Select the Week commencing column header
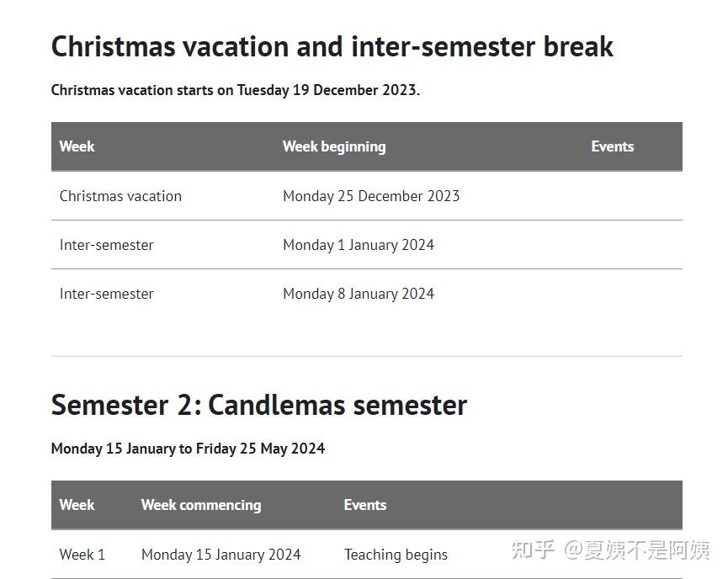The width and height of the screenshot is (728, 579). (x=201, y=505)
